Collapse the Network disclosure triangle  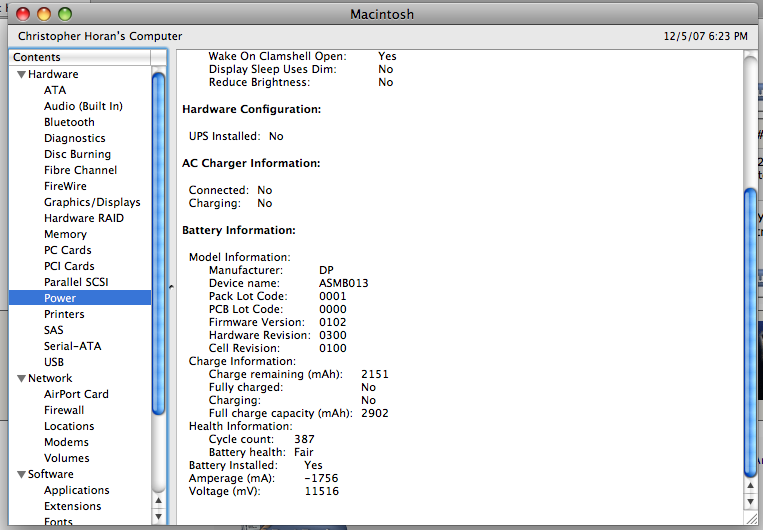click(21, 379)
